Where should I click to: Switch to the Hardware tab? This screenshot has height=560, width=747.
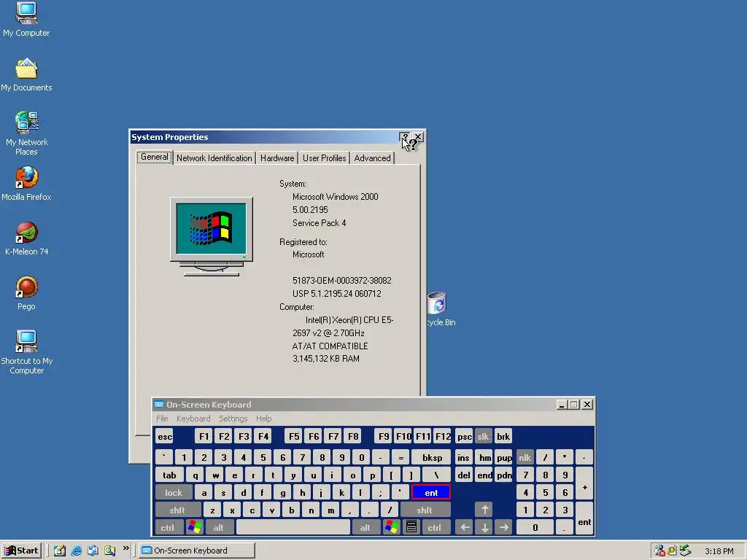276,158
